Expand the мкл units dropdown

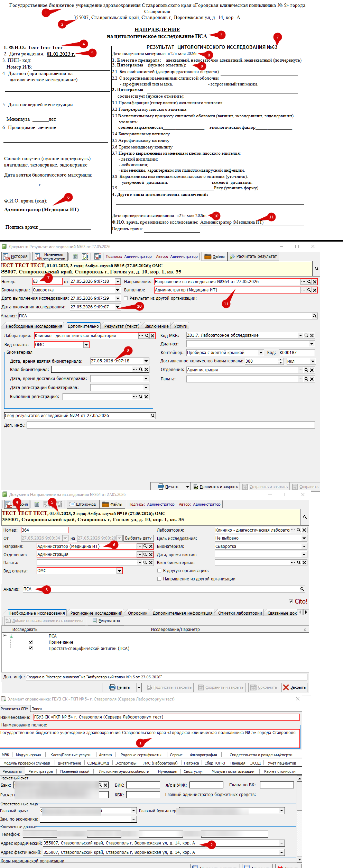313,361
